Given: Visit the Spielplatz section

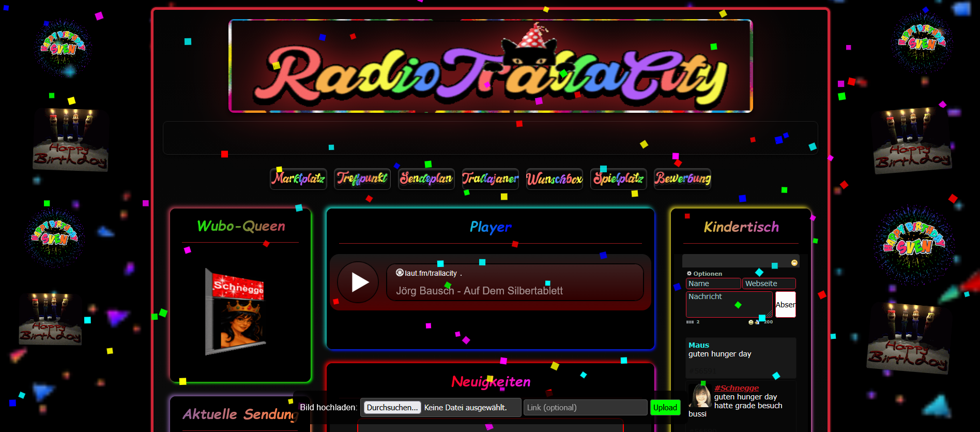Looking at the screenshot, I should (x=618, y=179).
